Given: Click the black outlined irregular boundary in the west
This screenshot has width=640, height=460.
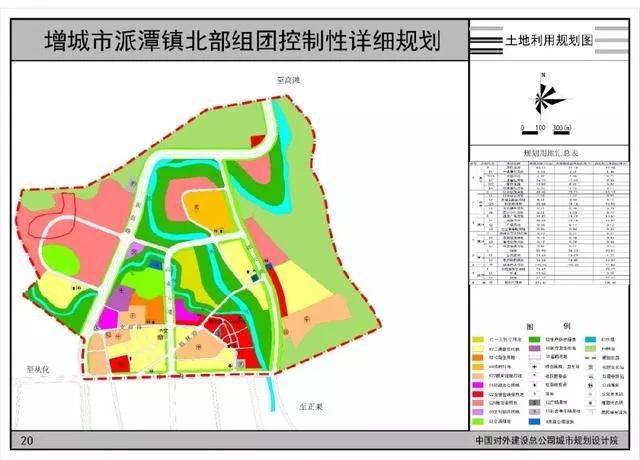Looking at the screenshot, I should click(52, 216).
